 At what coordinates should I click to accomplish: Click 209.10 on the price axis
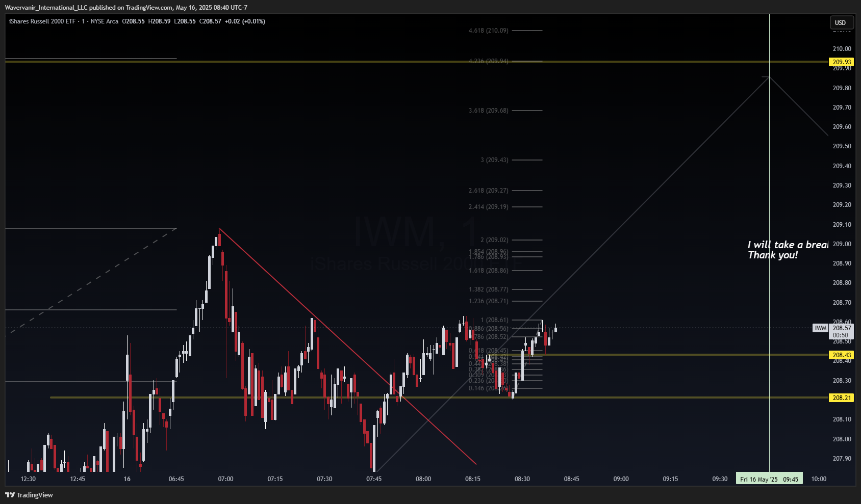842,225
